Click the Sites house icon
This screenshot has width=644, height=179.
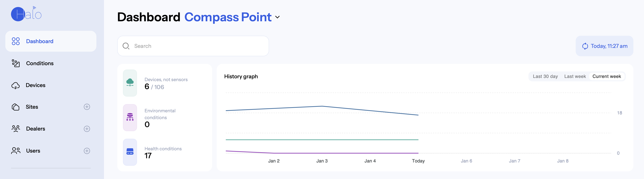(16, 107)
